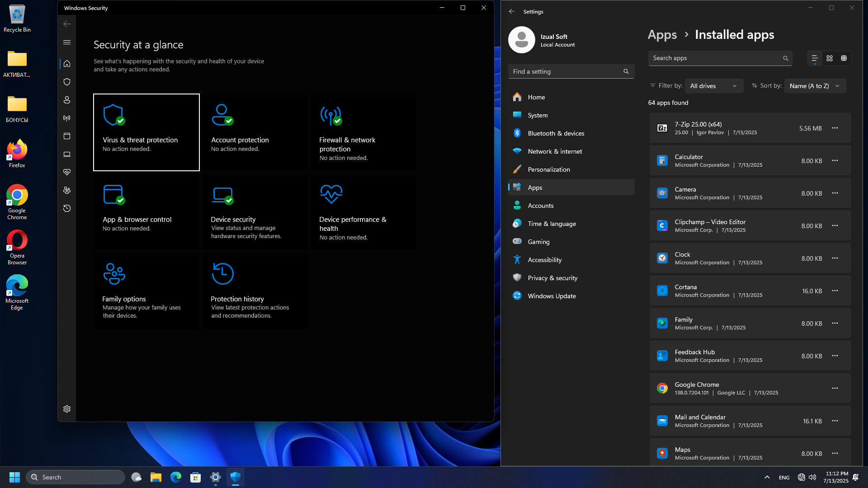Open the Protection history tile
Viewport: 868px width, 488px height.
coord(255,291)
